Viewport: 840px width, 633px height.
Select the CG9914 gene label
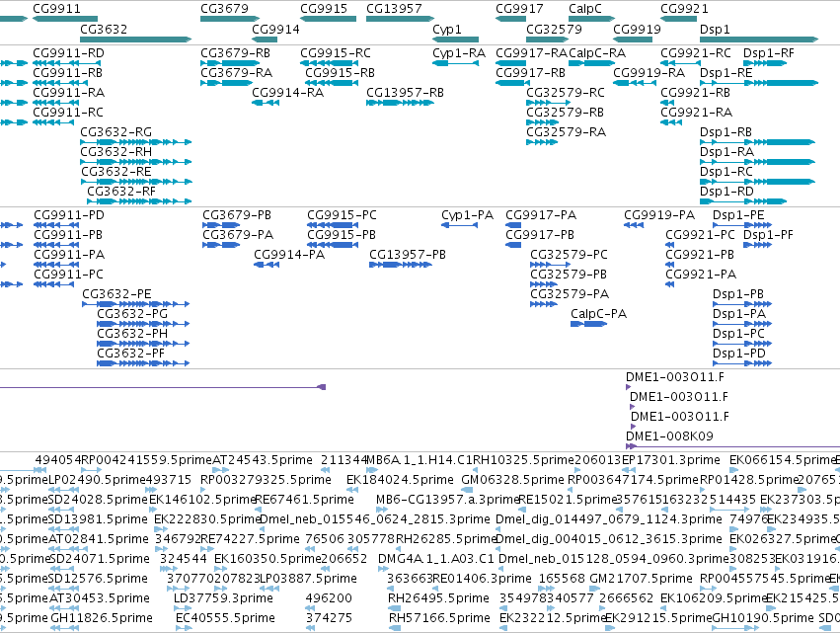276,29
